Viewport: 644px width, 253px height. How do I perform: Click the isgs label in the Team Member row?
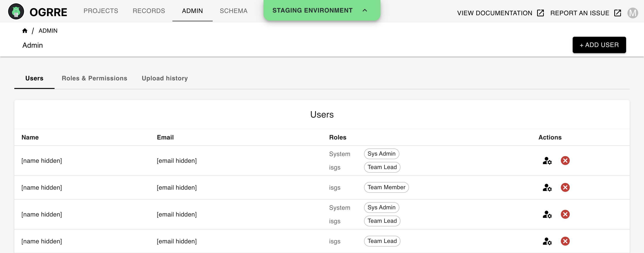335,188
